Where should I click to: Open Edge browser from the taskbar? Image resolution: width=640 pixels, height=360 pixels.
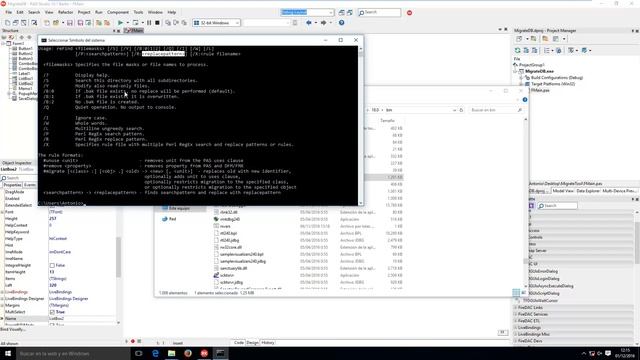click(x=155, y=353)
